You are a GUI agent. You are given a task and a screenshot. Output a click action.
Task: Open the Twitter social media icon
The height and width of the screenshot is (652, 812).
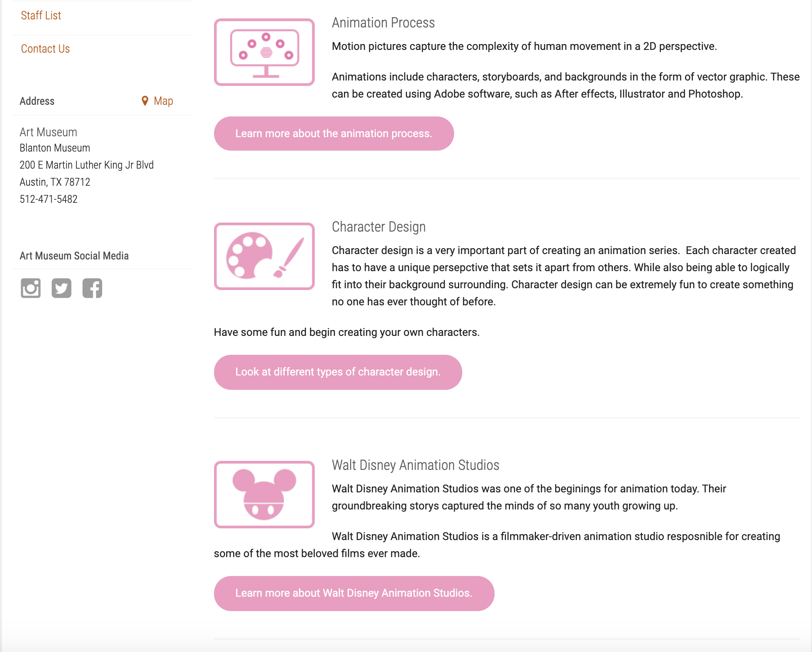tap(62, 288)
